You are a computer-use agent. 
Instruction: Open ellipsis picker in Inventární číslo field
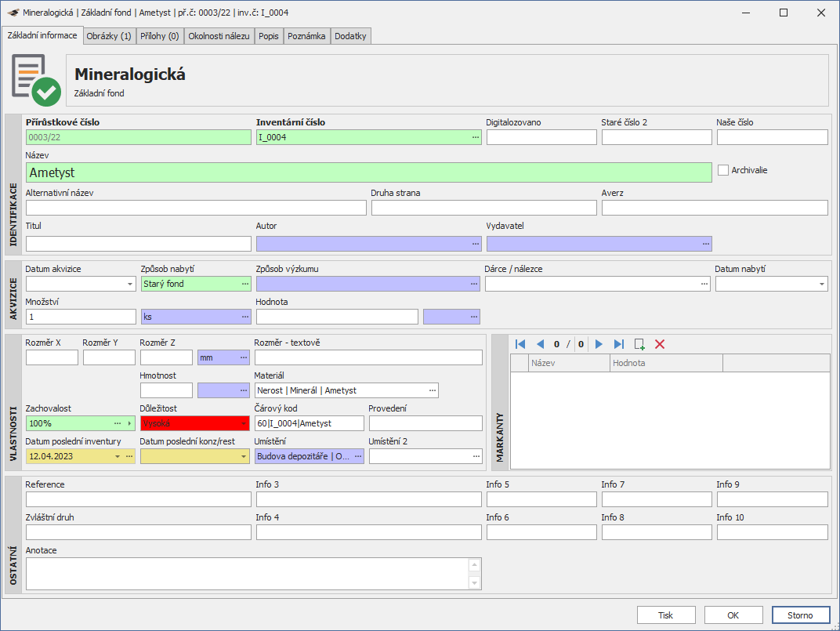coord(475,137)
